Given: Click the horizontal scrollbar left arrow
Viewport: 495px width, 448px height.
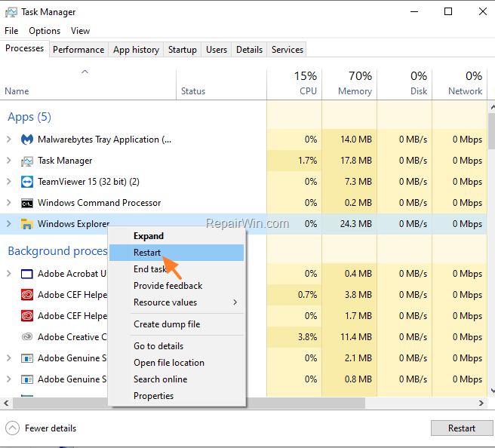Looking at the screenshot, I should point(6,404).
